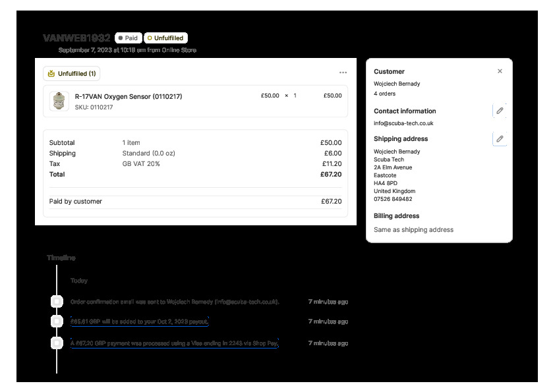Image resolution: width=555 pixels, height=392 pixels.
Task: Select the payment processed timeline marker
Action: tap(57, 343)
